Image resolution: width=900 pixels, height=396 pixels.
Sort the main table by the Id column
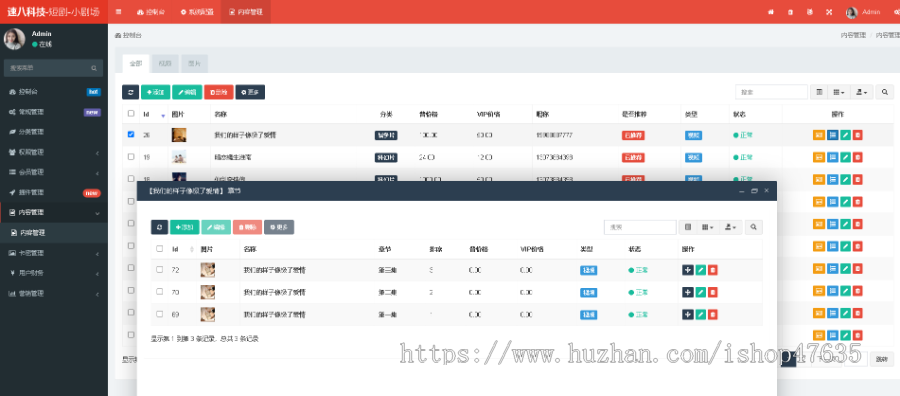154,114
